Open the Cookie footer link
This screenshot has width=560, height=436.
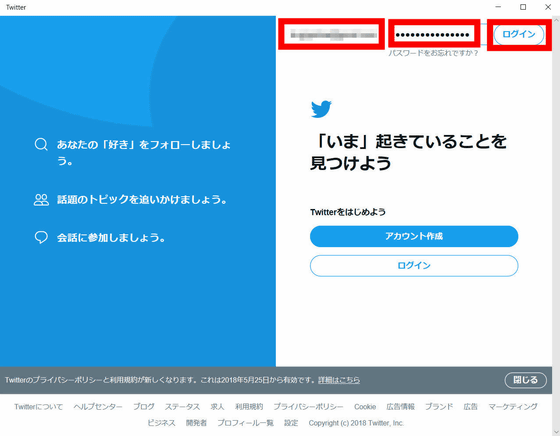click(365, 406)
